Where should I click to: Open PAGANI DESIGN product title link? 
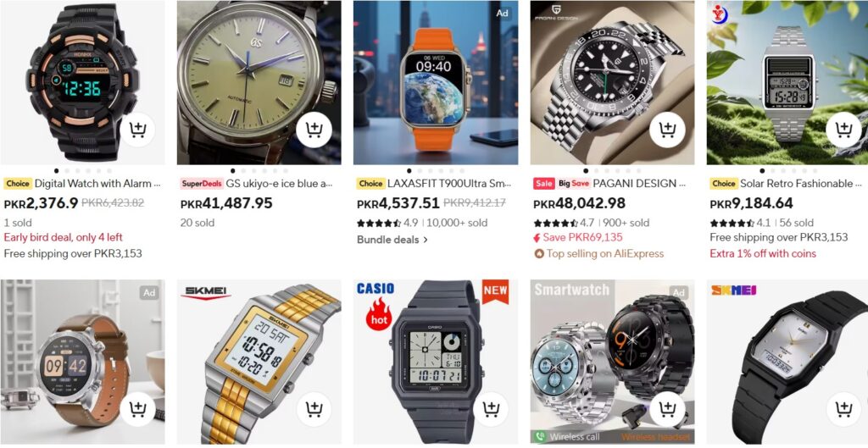click(639, 183)
